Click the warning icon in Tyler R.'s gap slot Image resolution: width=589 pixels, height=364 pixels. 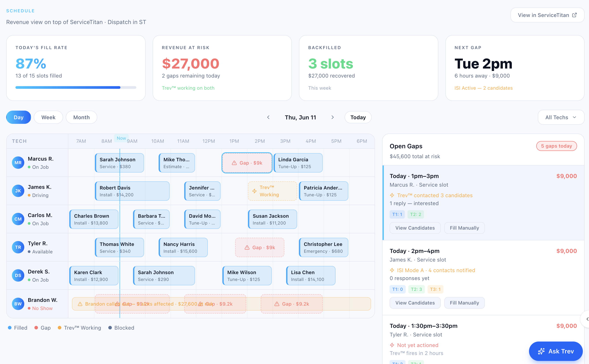point(247,247)
